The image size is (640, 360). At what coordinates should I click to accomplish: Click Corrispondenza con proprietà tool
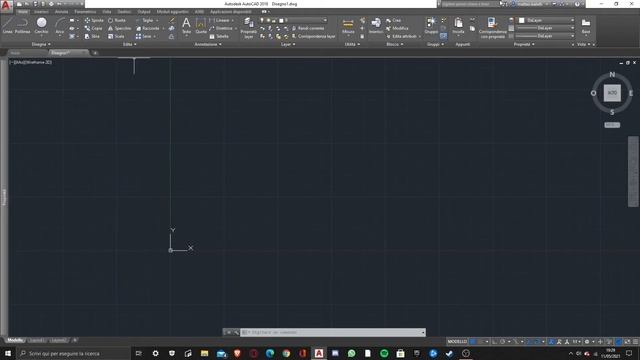coord(492,27)
